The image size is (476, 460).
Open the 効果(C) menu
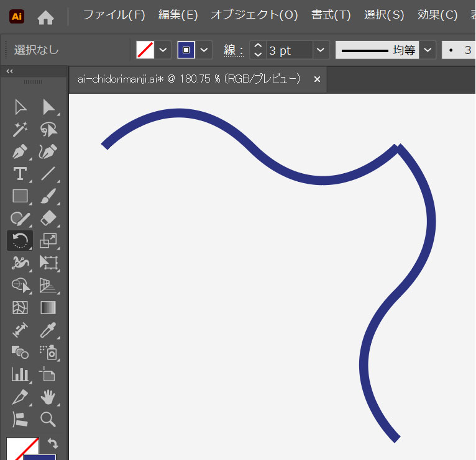point(437,15)
